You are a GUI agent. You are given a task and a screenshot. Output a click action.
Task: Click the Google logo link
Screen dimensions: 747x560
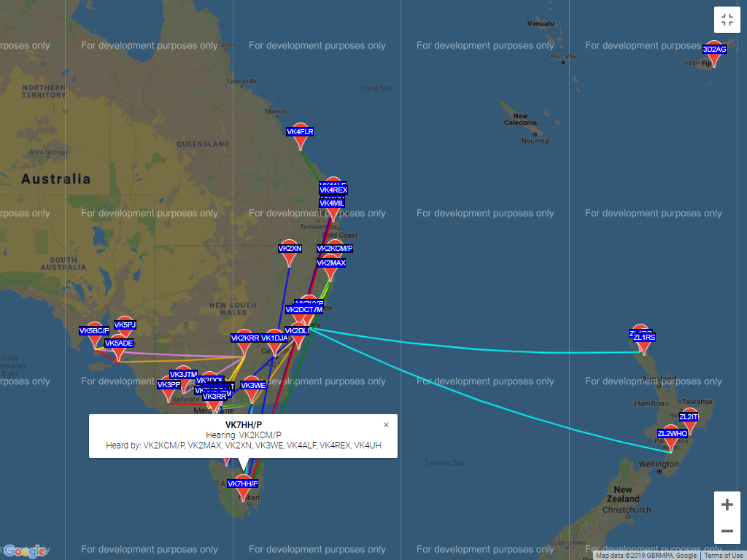pos(24,551)
